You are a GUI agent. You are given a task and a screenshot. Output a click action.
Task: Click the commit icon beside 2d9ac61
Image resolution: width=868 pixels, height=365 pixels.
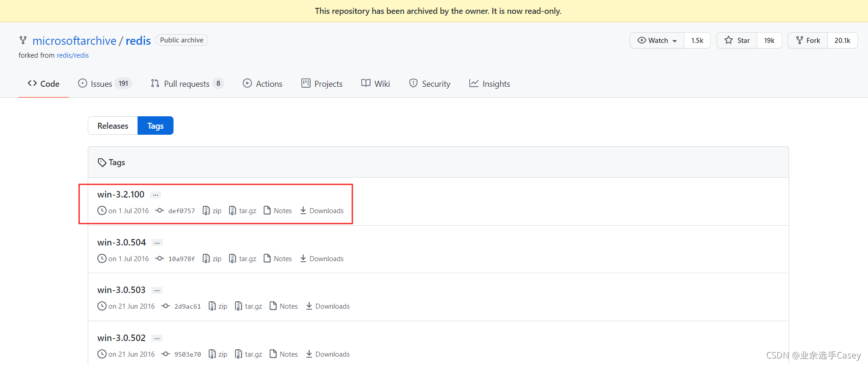(x=166, y=306)
